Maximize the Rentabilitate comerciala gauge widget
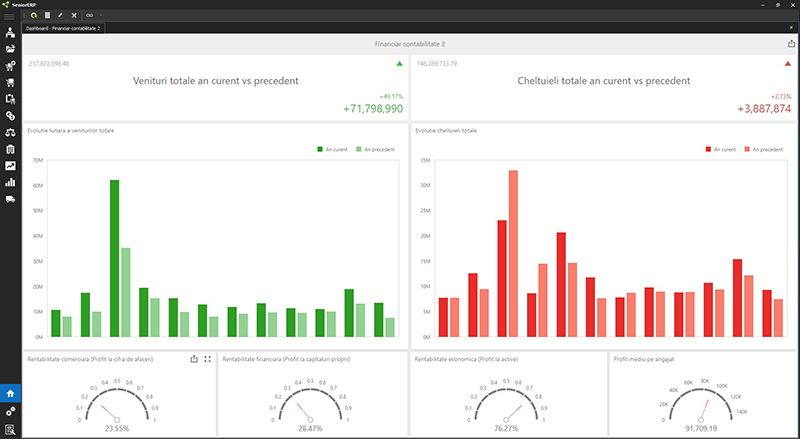 pos(207,359)
